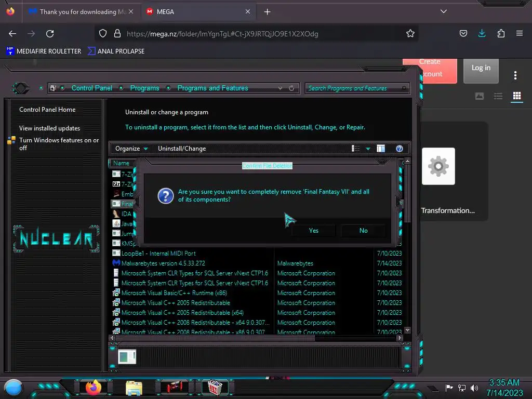Open View installed updates link
The width and height of the screenshot is (532, 399).
[x=49, y=128]
